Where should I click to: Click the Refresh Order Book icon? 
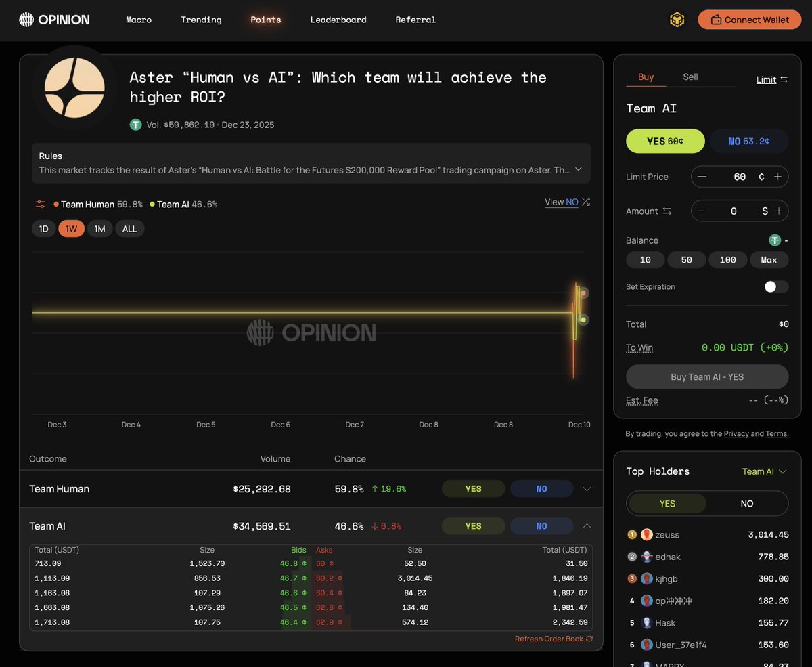click(x=589, y=639)
